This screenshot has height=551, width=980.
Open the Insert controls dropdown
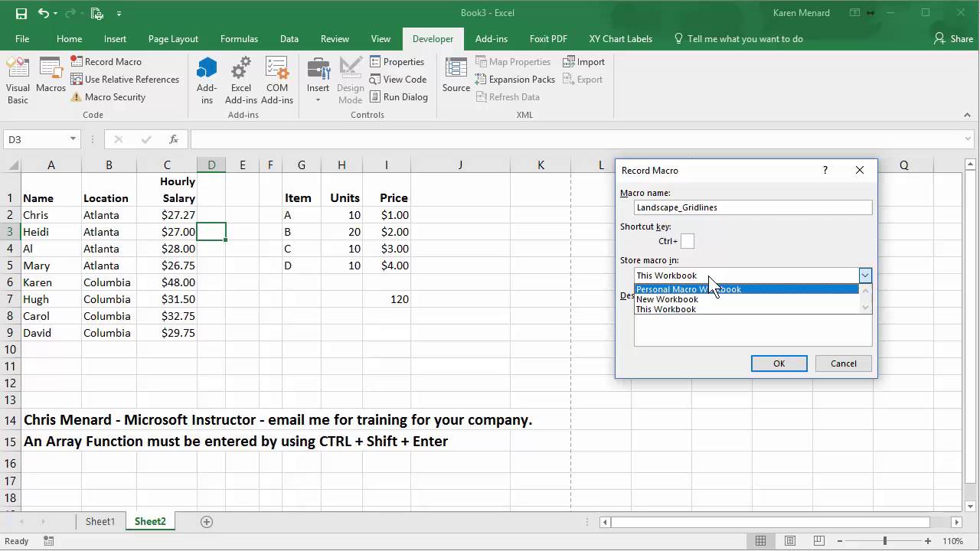pyautogui.click(x=318, y=80)
